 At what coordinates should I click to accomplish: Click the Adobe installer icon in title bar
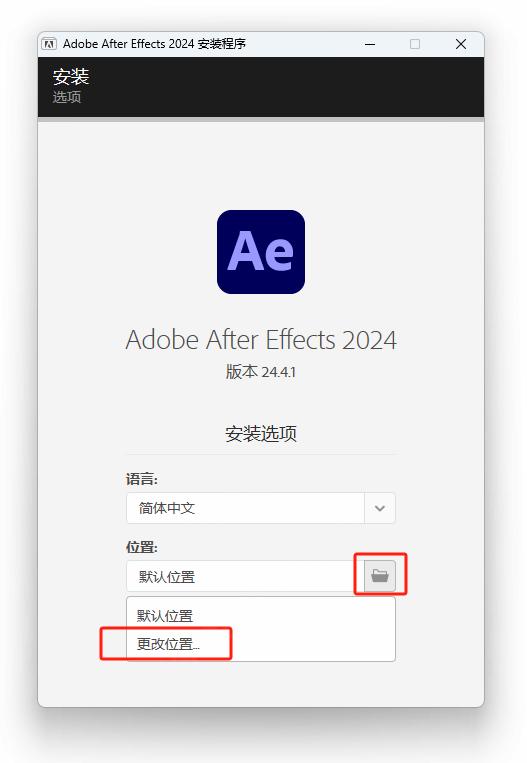49,44
